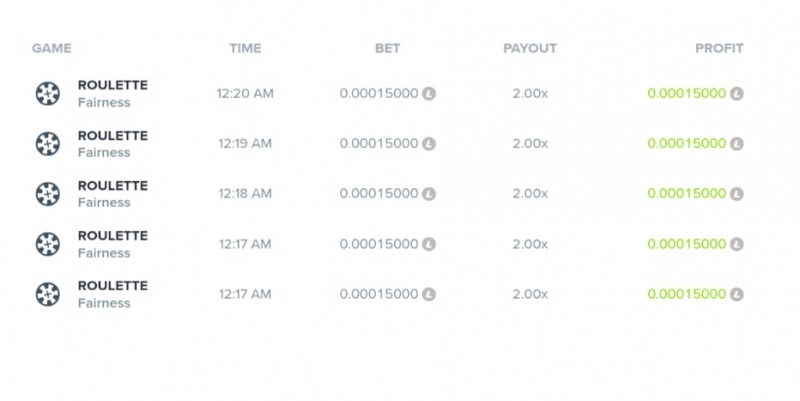Click the PAYOUT column header
The width and height of the screenshot is (800, 401).
[530, 48]
